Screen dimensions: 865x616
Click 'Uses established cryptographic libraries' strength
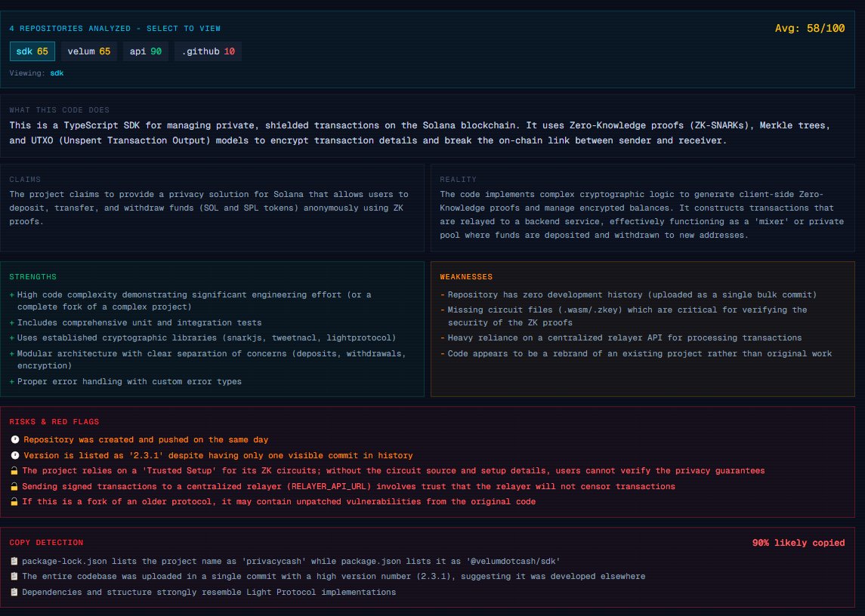pyautogui.click(x=206, y=338)
